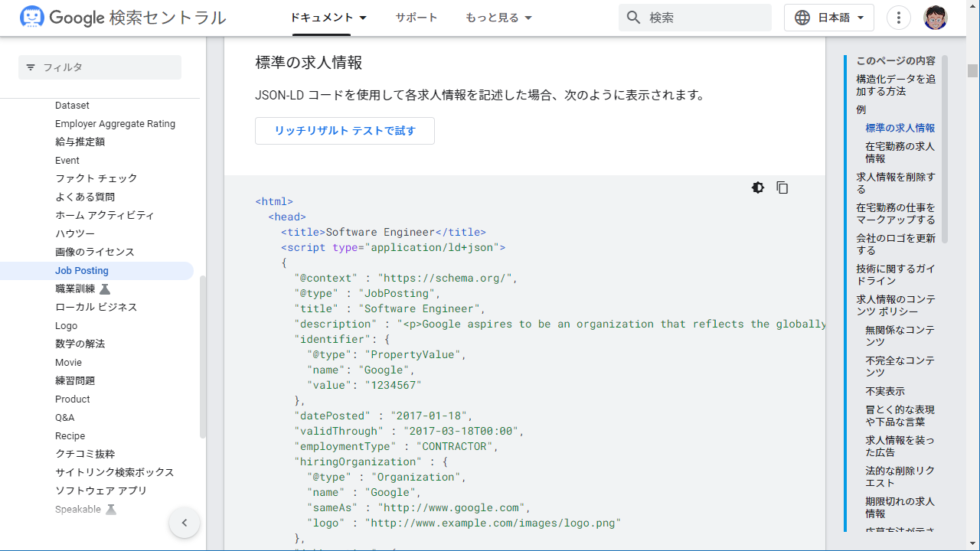This screenshot has width=980, height=551.
Task: Focus the 検索 search field
Action: pos(695,18)
